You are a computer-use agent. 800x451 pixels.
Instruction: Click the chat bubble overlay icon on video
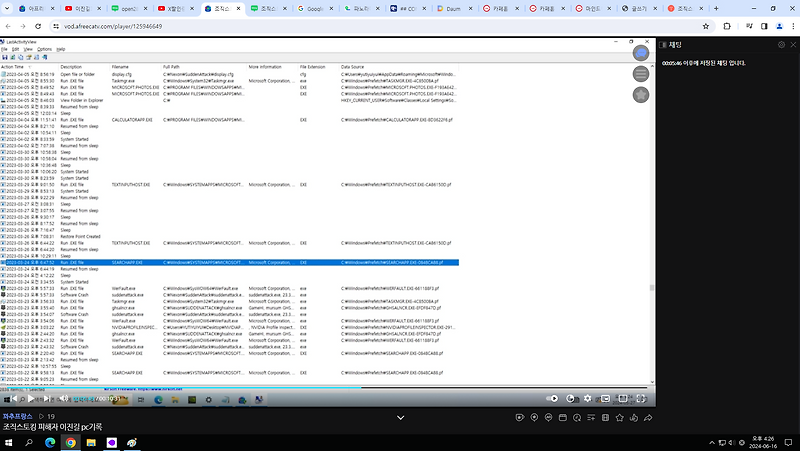tap(641, 53)
